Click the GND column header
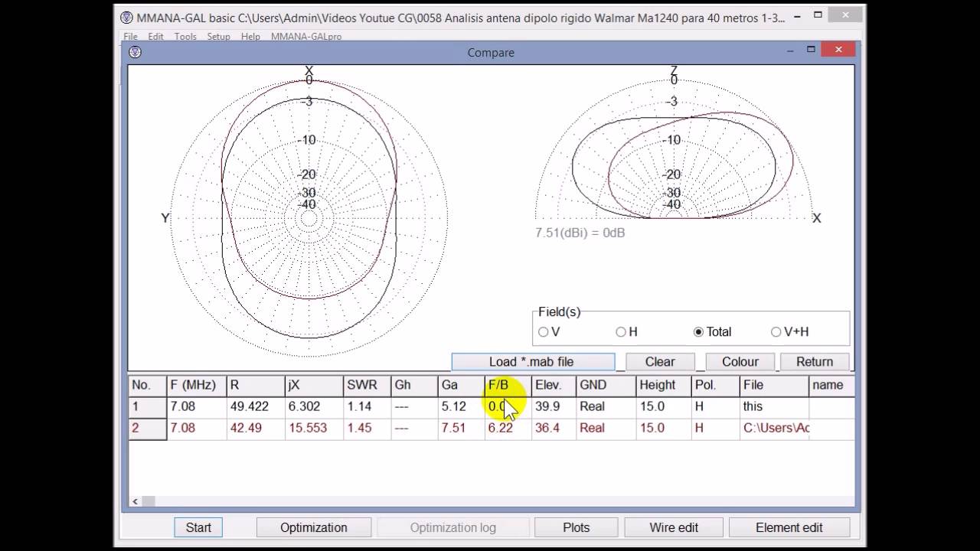Screen dimensions: 980x551 click(x=606, y=385)
